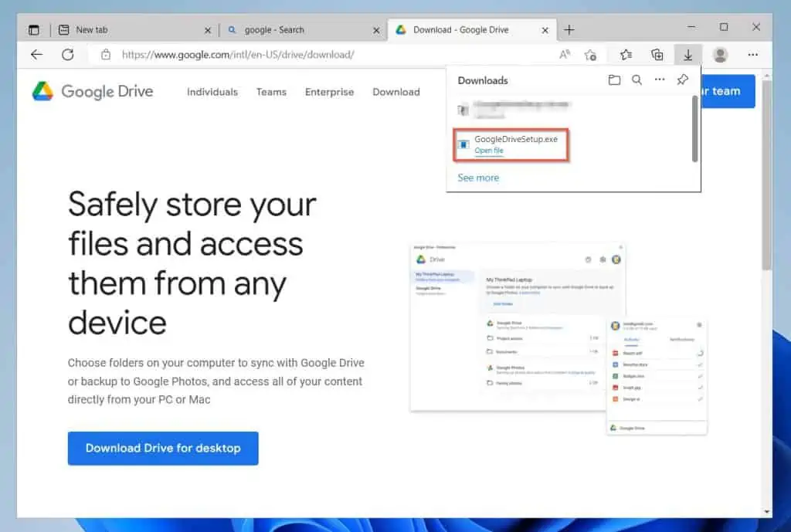This screenshot has height=532, width=791.
Task: Open downloads folder from Downloads panel
Action: 614,80
